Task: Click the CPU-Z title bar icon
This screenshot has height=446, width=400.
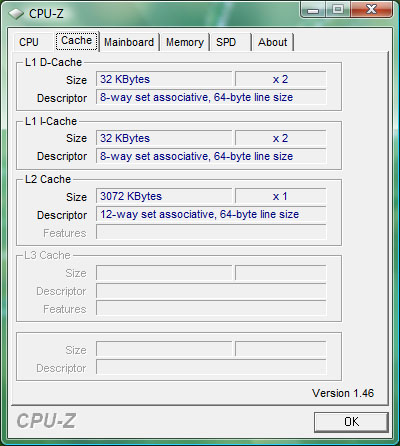Action: pyautogui.click(x=16, y=14)
